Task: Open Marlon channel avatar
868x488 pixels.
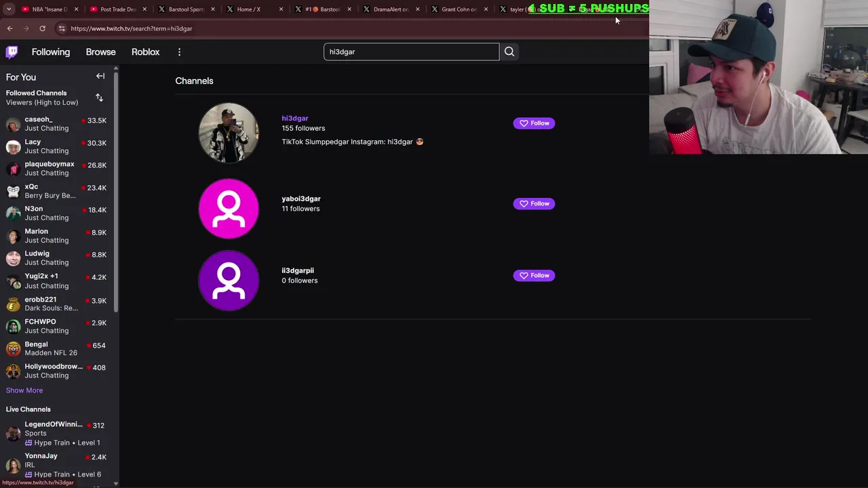Action: 13,236
